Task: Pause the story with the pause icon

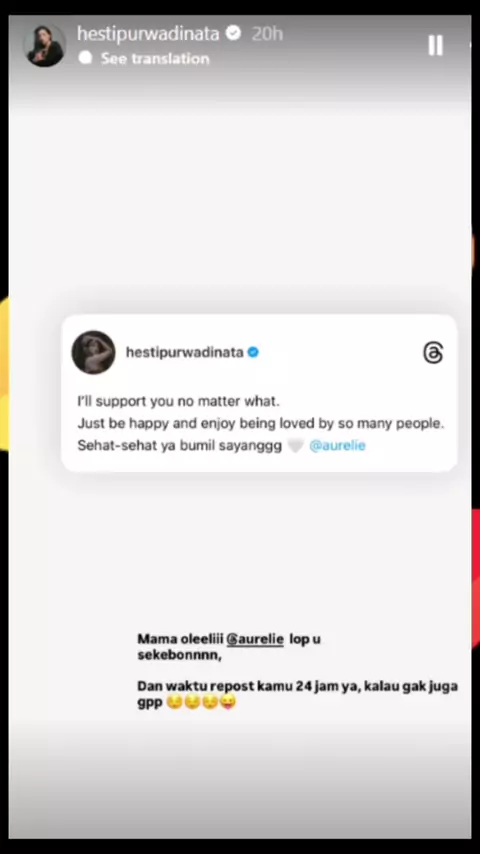Action: (435, 45)
